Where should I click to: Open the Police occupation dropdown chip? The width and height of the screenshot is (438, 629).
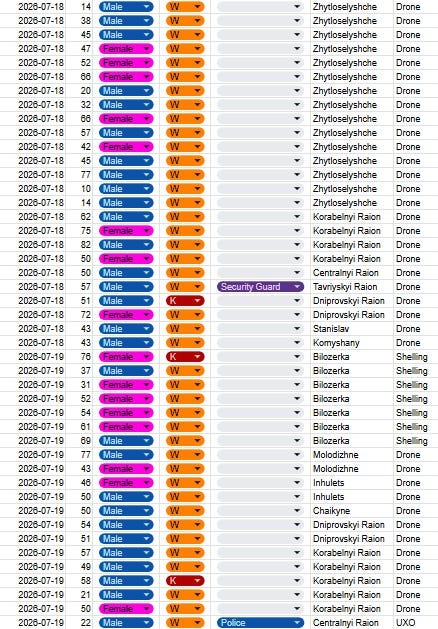[260, 623]
